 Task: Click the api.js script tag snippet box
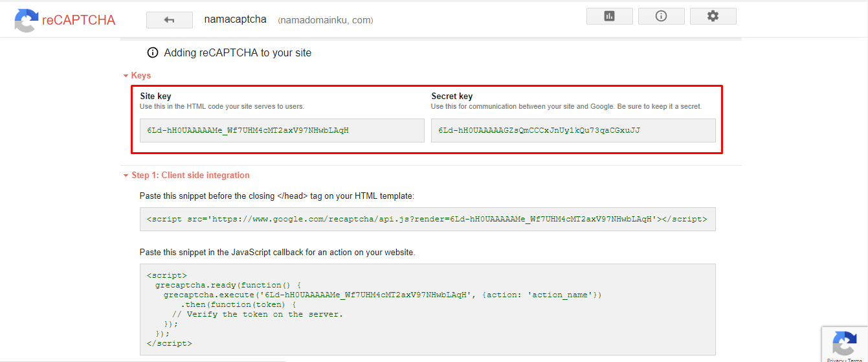coord(427,220)
